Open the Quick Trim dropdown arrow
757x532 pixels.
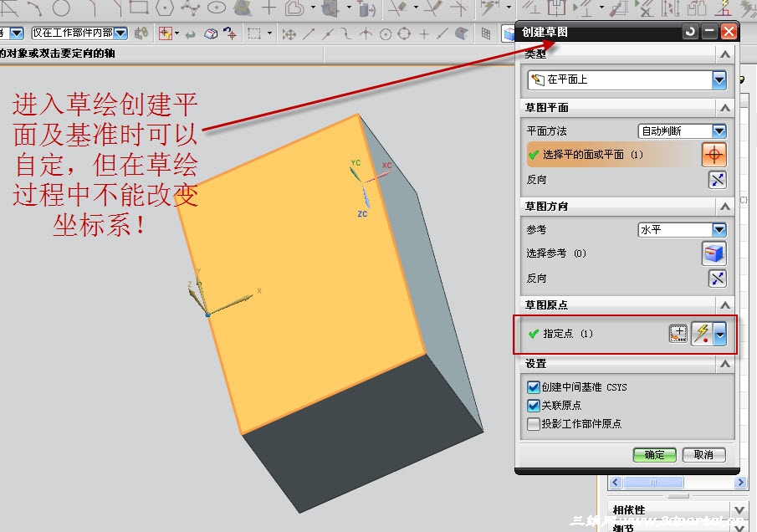[416, 8]
